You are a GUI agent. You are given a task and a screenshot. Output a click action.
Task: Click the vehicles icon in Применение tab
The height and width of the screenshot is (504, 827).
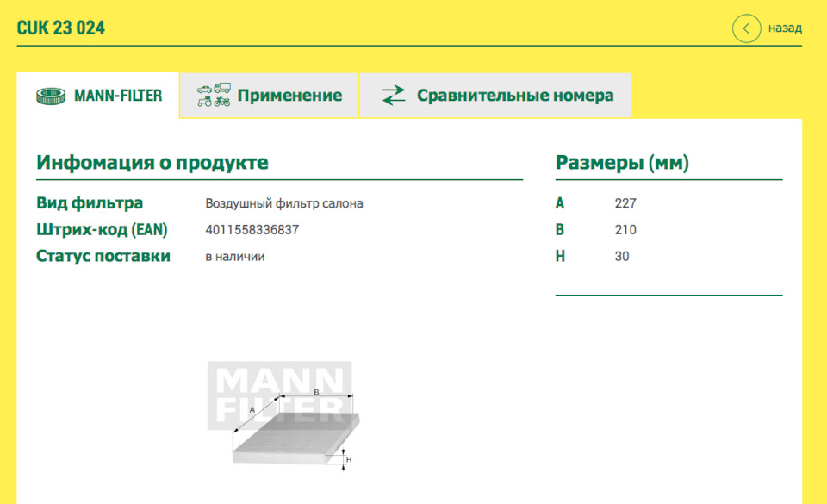tap(214, 95)
